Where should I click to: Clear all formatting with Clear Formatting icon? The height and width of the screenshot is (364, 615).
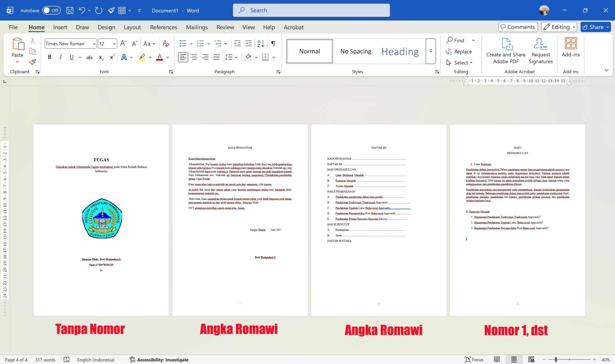166,43
